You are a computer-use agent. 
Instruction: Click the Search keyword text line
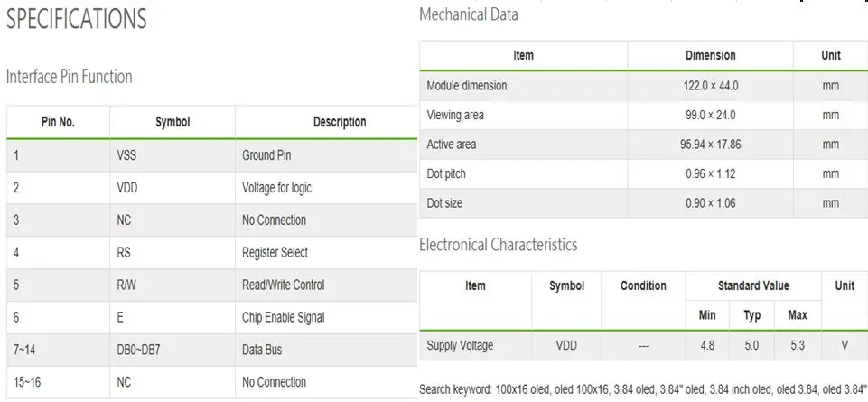643,389
